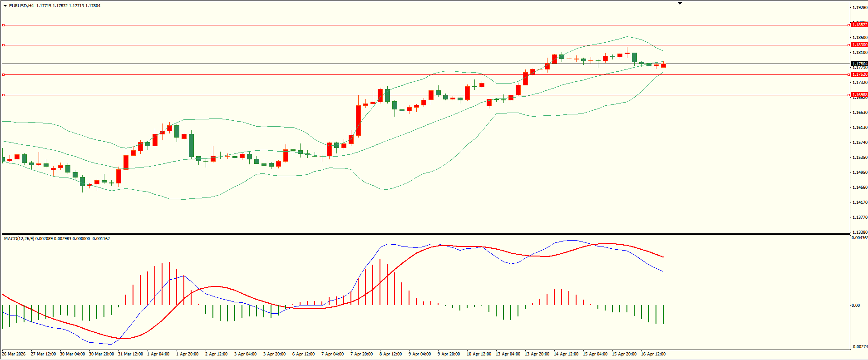The image size is (868, 360).
Task: Select left-edge handle of the 1.18300 line
Action: coord(4,45)
